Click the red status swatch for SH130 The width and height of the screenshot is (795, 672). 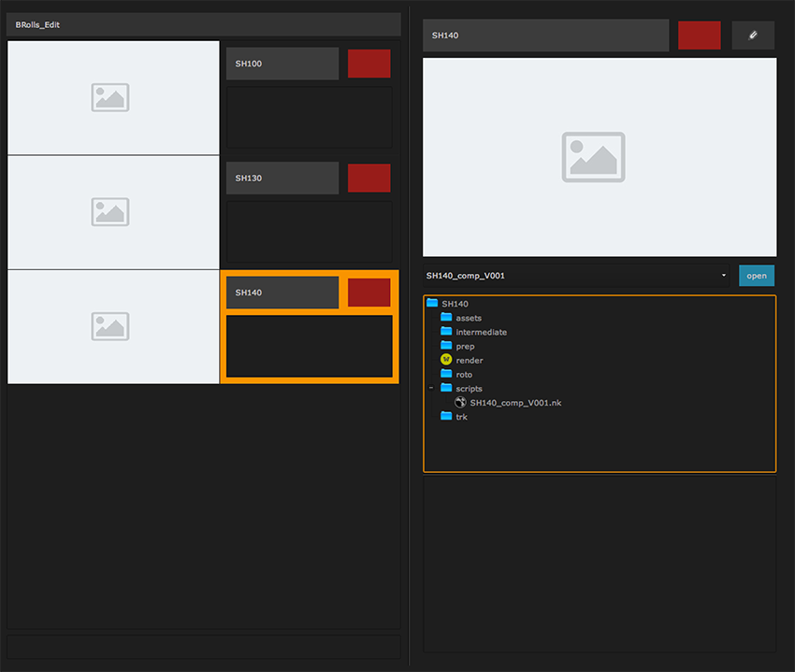coord(369,178)
